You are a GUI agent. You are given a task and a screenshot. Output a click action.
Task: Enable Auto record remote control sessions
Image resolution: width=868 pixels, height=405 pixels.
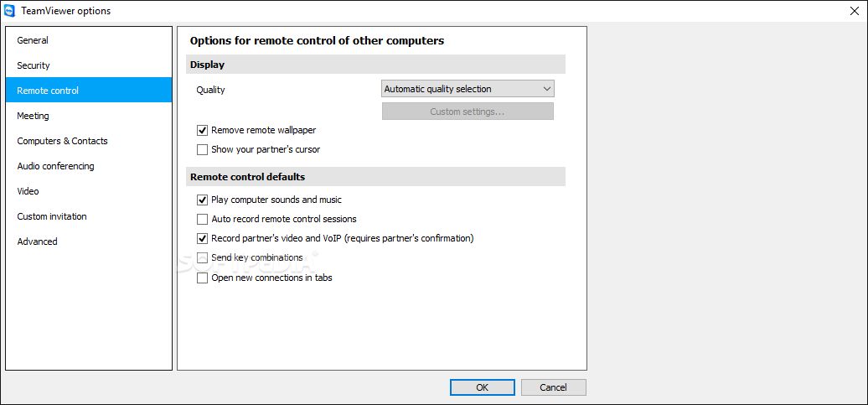[x=202, y=219]
